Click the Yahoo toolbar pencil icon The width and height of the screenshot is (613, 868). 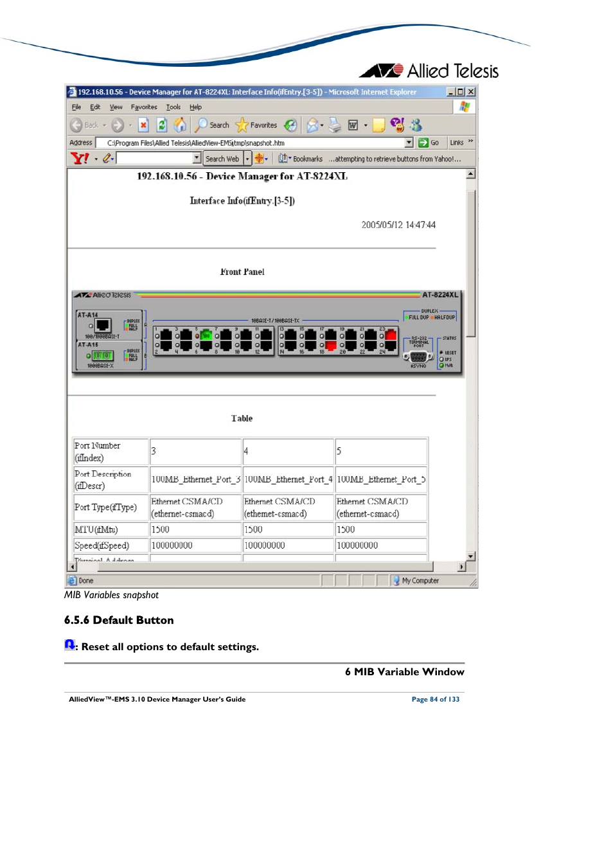[107, 158]
